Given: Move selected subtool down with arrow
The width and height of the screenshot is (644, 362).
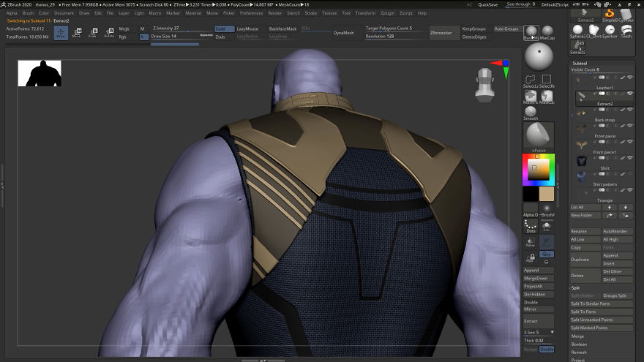Looking at the screenshot, I should [x=626, y=207].
